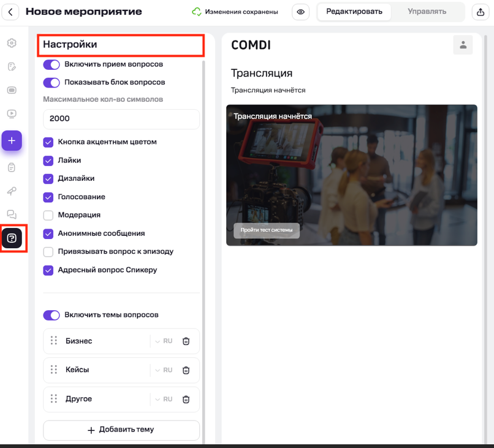Enable the Модерация checkbox
494x448 pixels.
tap(48, 215)
